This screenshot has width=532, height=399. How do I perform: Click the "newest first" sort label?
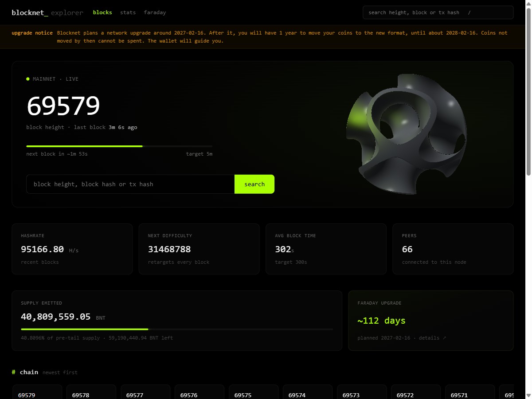coord(60,372)
